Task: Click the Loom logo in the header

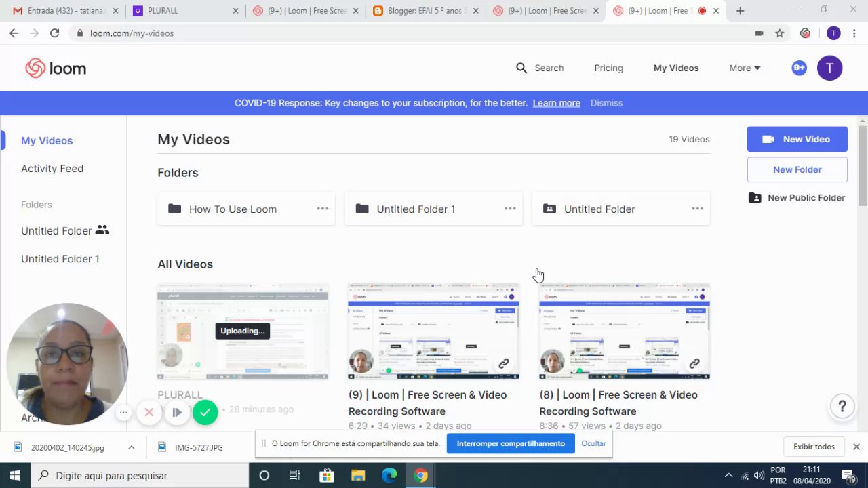Action: click(x=56, y=68)
